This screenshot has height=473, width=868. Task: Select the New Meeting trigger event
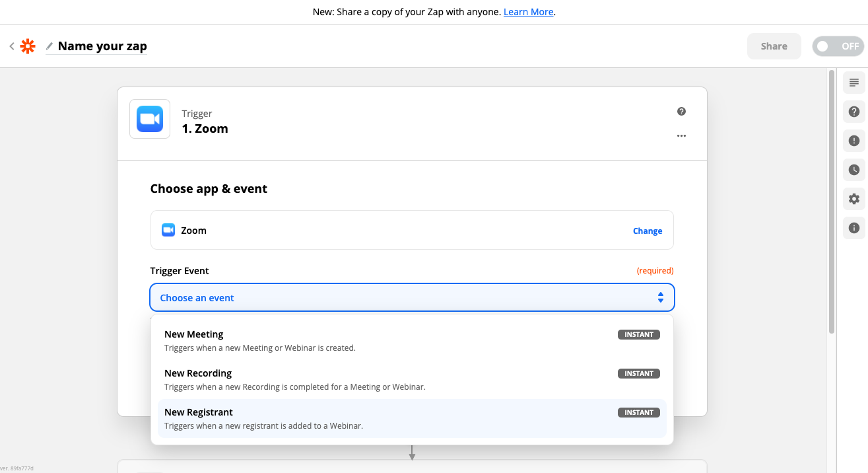point(412,341)
